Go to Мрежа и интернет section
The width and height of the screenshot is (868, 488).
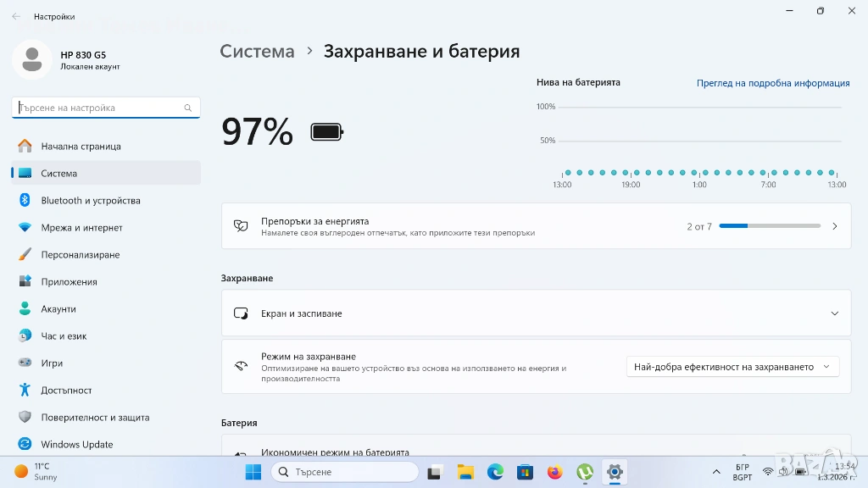(81, 228)
